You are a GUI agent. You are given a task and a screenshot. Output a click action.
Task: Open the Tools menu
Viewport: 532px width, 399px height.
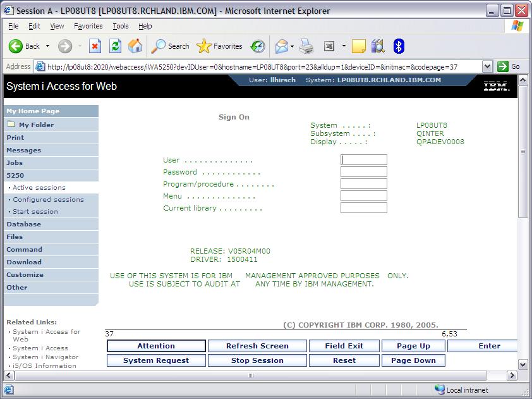point(121,26)
